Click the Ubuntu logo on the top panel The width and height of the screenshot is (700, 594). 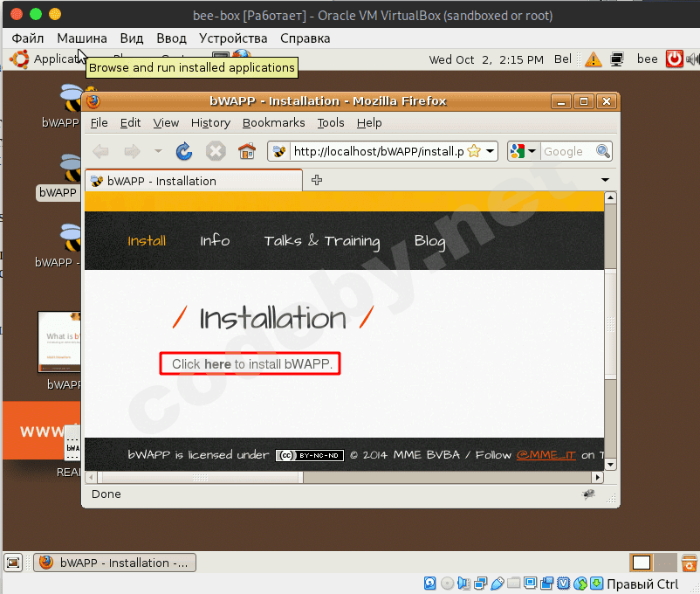19,59
